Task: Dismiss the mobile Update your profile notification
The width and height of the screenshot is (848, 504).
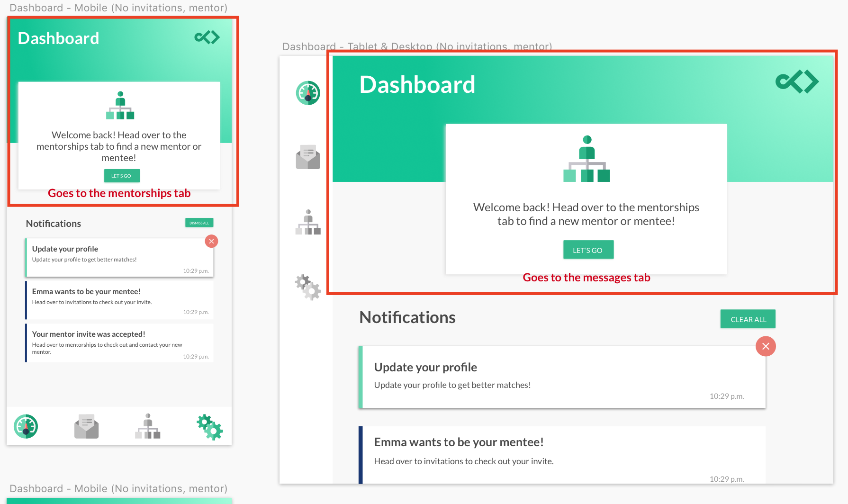Action: 211,241
